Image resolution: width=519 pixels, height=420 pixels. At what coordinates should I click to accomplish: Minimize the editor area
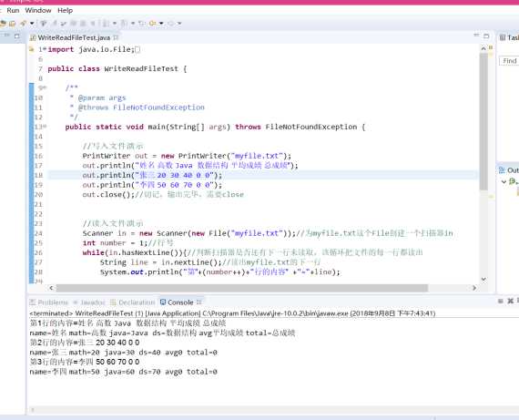point(476,36)
